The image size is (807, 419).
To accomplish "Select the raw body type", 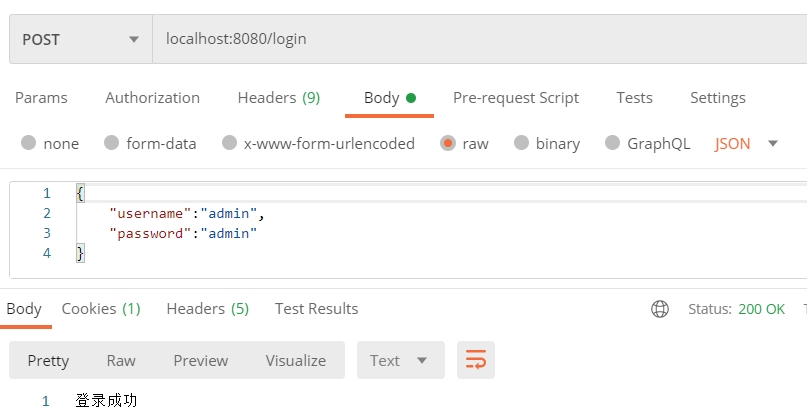I will tap(464, 143).
